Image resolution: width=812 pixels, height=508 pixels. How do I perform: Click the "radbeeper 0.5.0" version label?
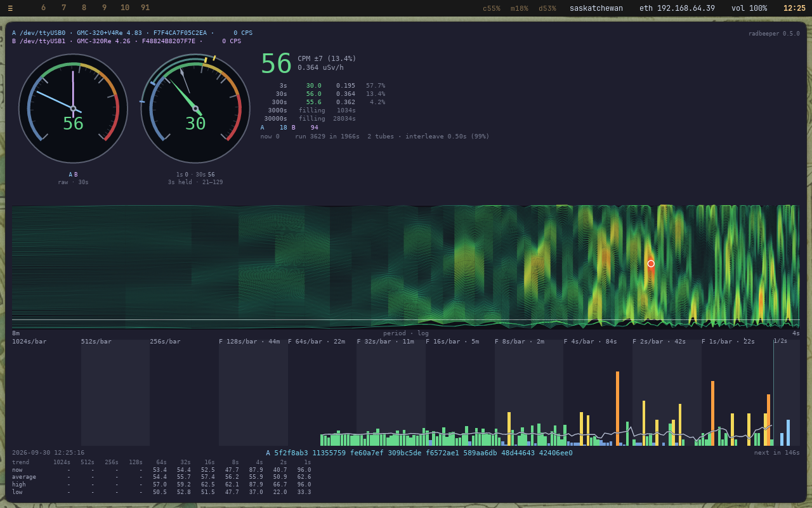(774, 34)
